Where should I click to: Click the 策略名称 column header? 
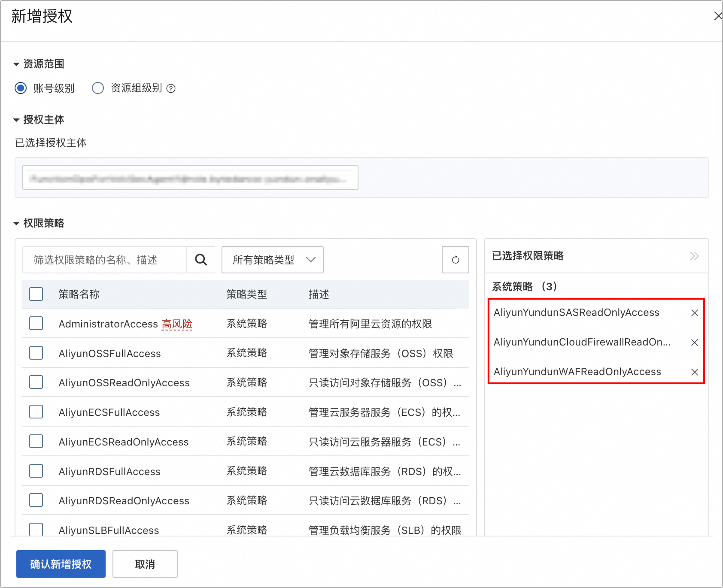[79, 294]
